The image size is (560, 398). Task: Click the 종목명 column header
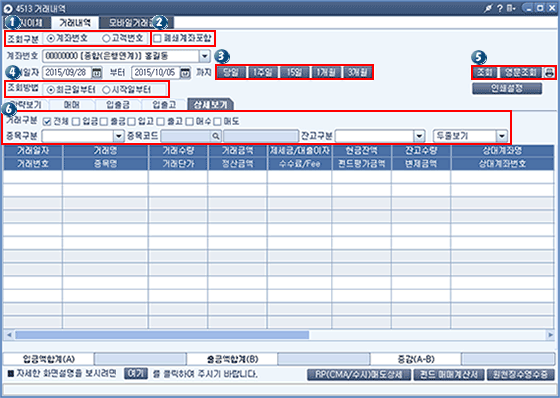105,164
